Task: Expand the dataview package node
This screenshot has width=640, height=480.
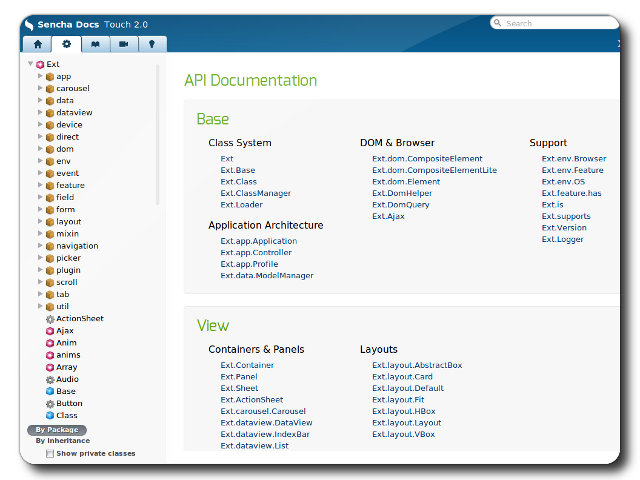Action: tap(41, 113)
